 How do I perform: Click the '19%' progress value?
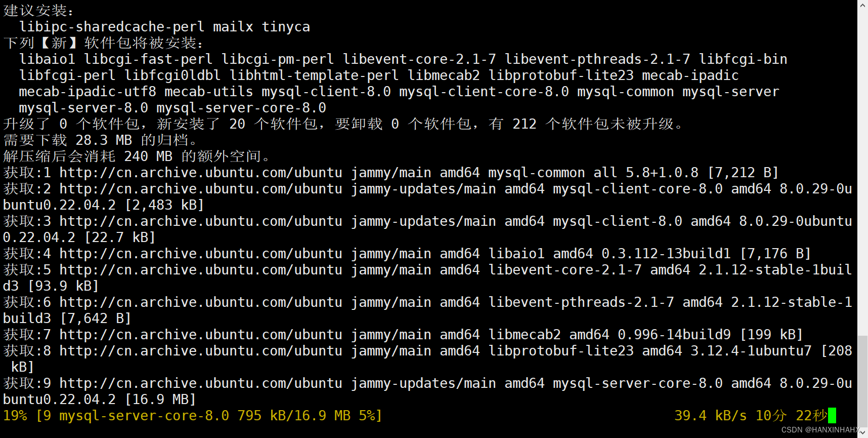pos(15,416)
